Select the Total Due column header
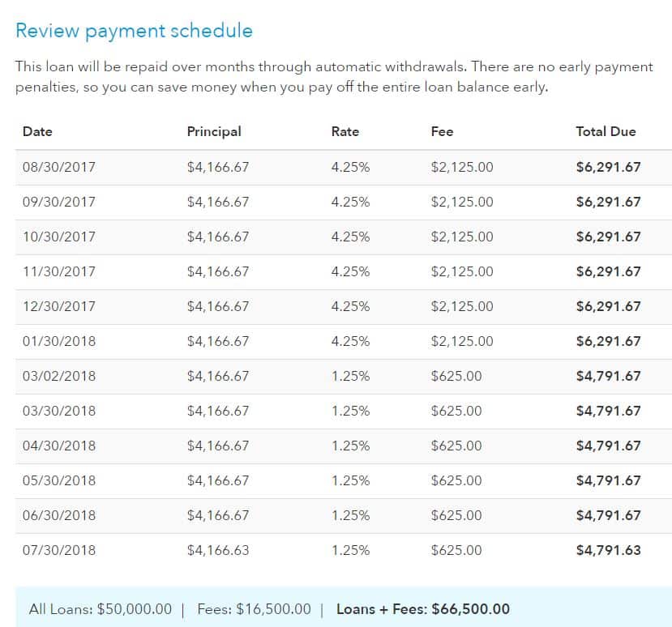Viewport: 672px width, 627px height. (606, 131)
